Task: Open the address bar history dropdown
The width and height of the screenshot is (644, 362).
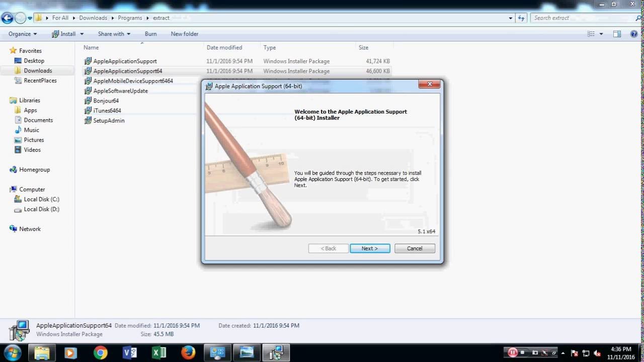Action: pos(511,18)
